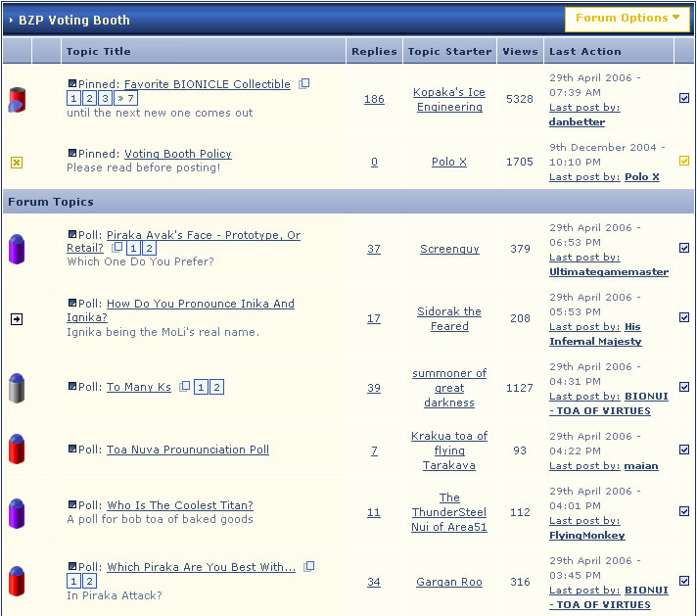Image resolution: width=697 pixels, height=616 pixels.
Task: Click the small post icon before Poll: Which Piraka Are You Best With
Action: [x=71, y=566]
